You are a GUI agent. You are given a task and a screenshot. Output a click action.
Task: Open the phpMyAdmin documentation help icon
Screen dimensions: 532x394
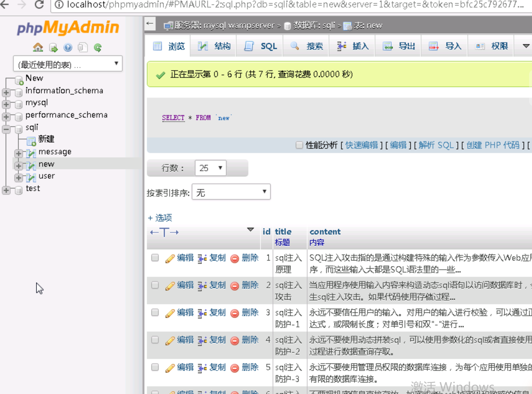tap(68, 48)
